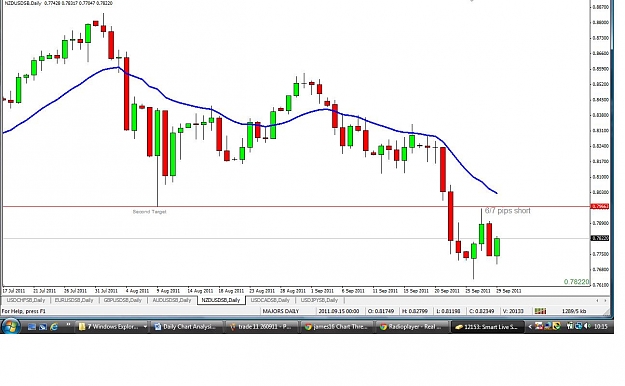
Task: Click the yellow shield security tray icon
Action: (x=556, y=327)
